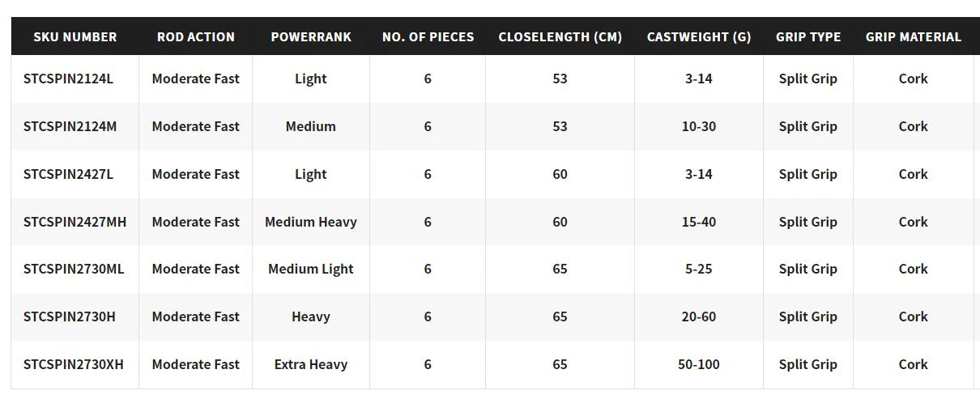This screenshot has height=395, width=980.
Task: Select SKU STCSPIN2124M cell
Action: coord(75,126)
